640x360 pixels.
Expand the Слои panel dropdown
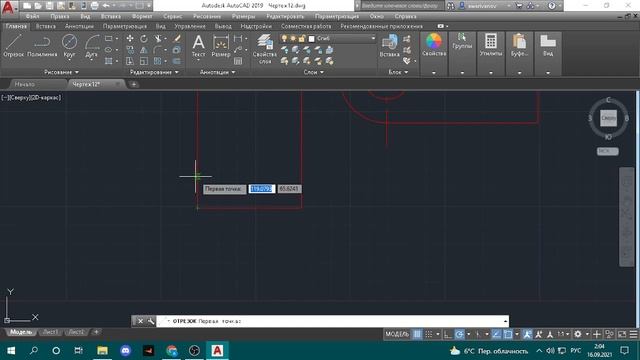click(314, 72)
